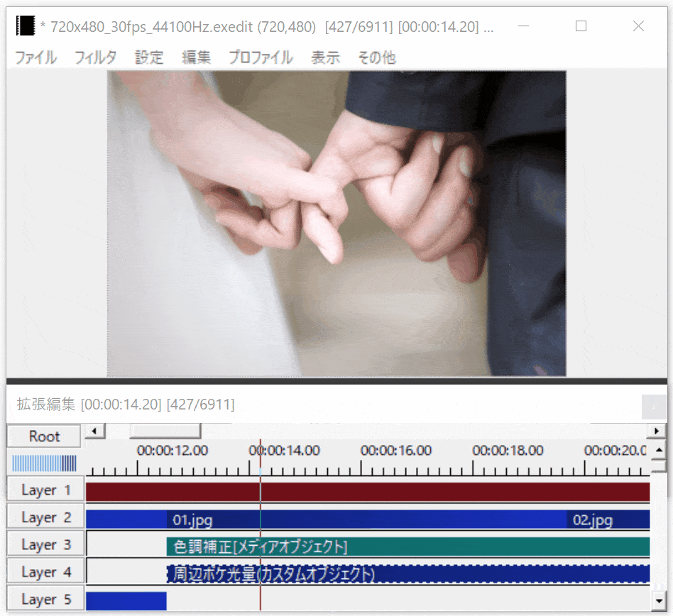Screen dimensions: 673x616
Task: Click the AviUtl filmstrip icon in the title bar
Action: [x=25, y=26]
